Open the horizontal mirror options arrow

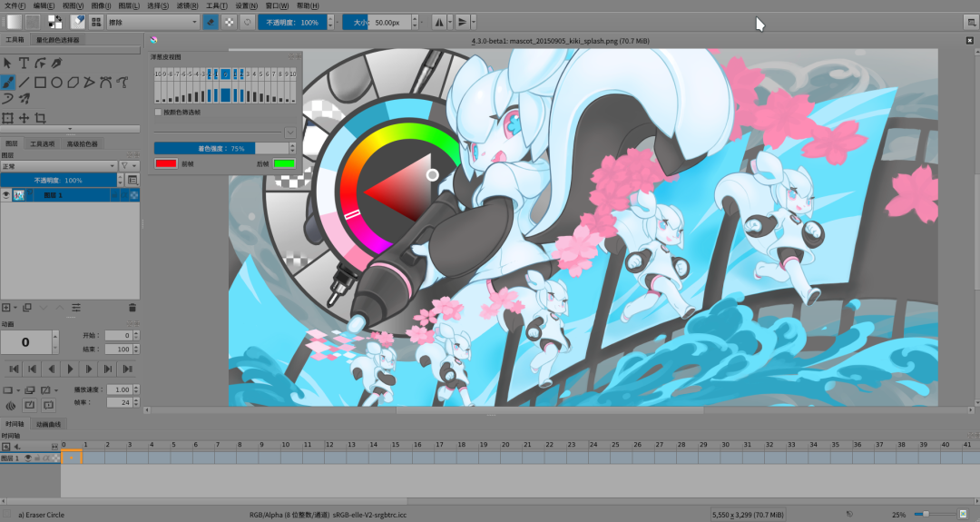[x=450, y=22]
